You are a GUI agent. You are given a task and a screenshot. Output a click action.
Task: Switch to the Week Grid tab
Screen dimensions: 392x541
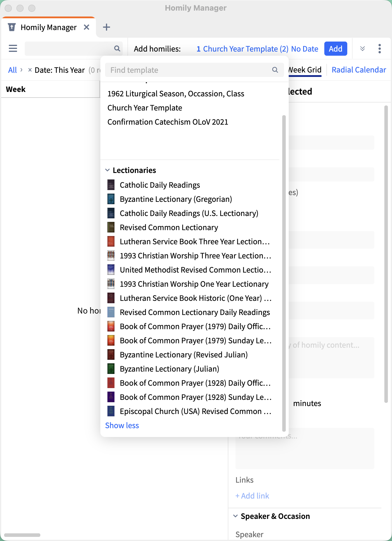click(305, 70)
